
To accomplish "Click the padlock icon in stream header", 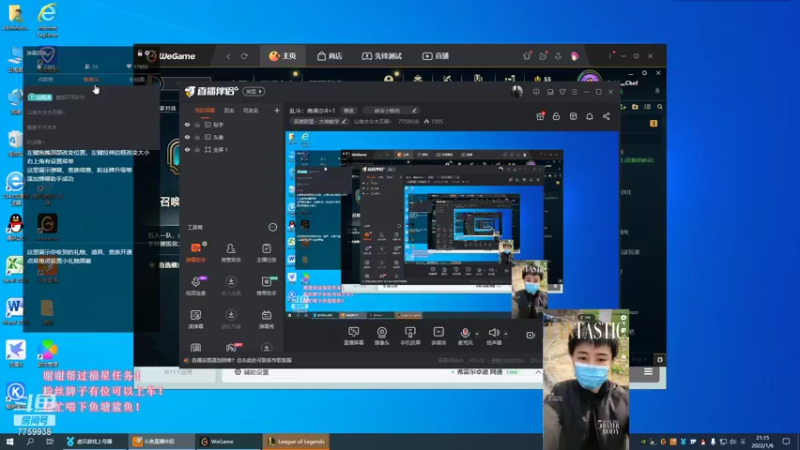I will (x=556, y=116).
